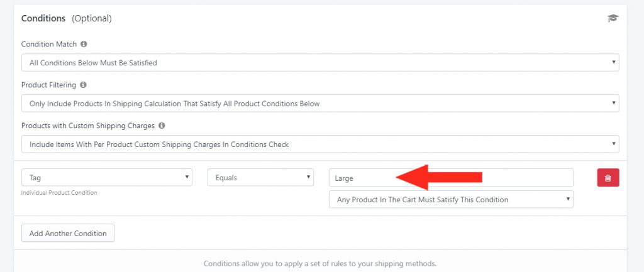Show info for Products with Custom Shipping Charges
The height and width of the screenshot is (272, 644).
pos(162,126)
